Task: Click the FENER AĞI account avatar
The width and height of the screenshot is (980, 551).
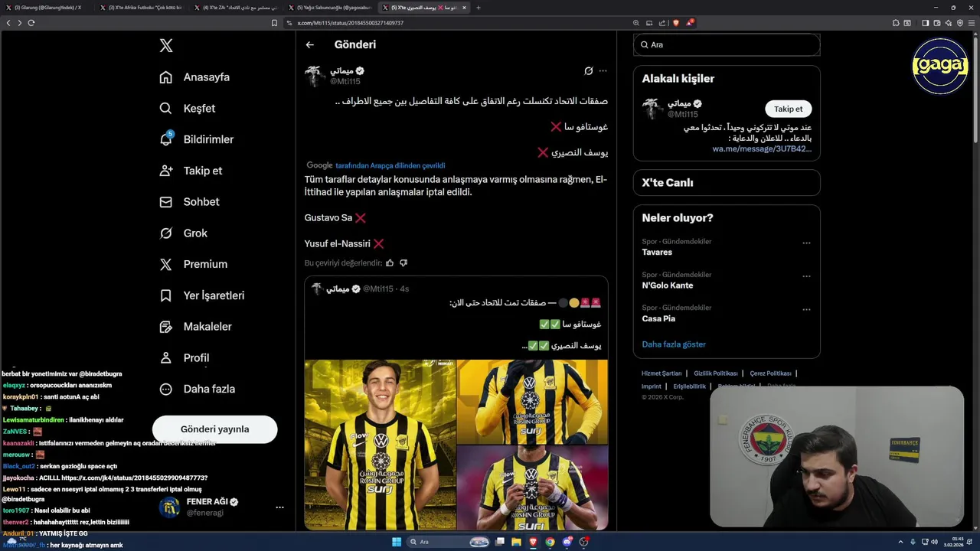Action: click(169, 507)
